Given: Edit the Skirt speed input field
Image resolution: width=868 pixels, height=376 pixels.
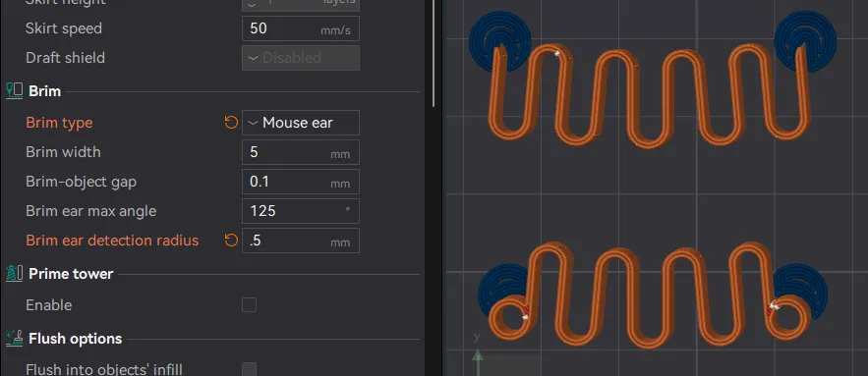Looking at the screenshot, I should (301, 28).
